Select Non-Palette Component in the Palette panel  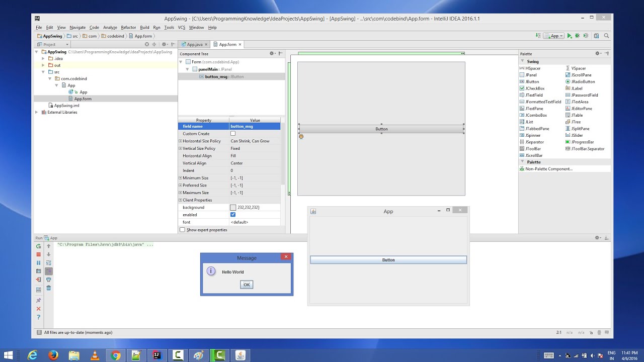pos(546,169)
